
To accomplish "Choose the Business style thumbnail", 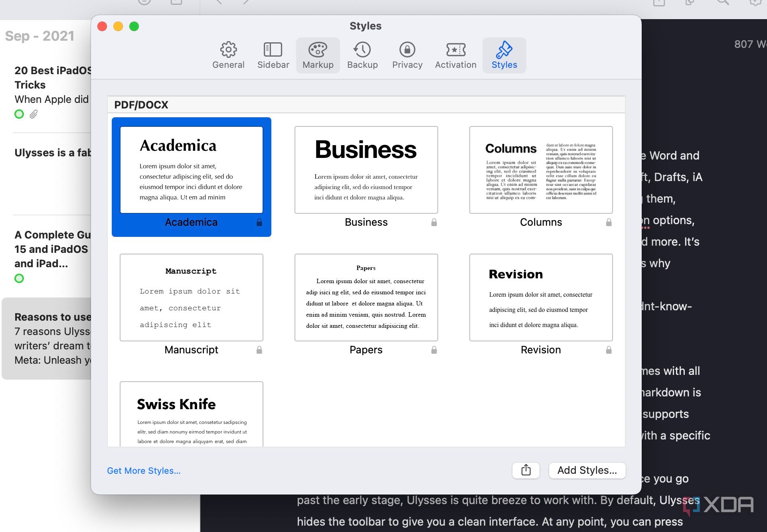I will tap(366, 170).
